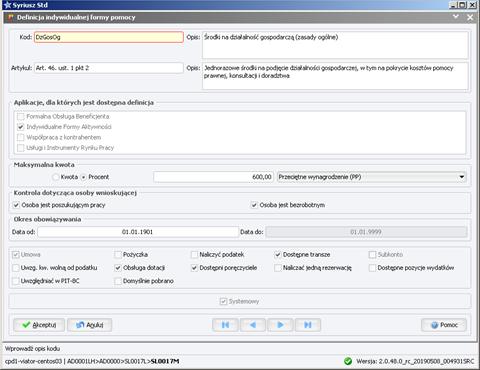
Task: Click the Anuluj button
Action: pyautogui.click(x=89, y=325)
